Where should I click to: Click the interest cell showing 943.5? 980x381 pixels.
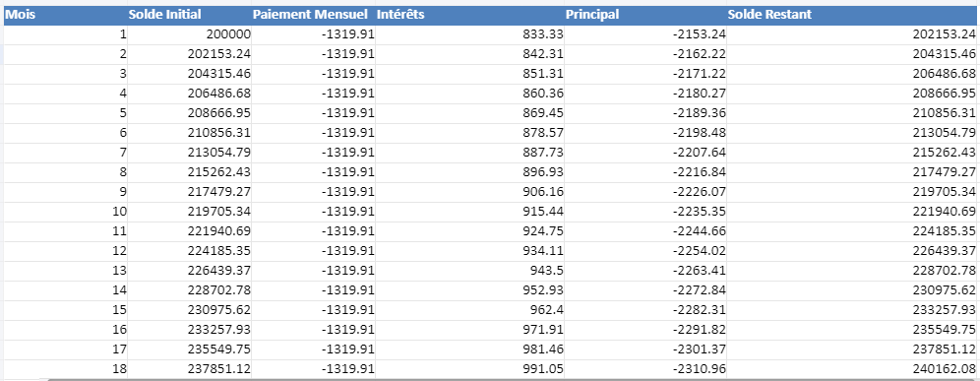click(x=469, y=271)
